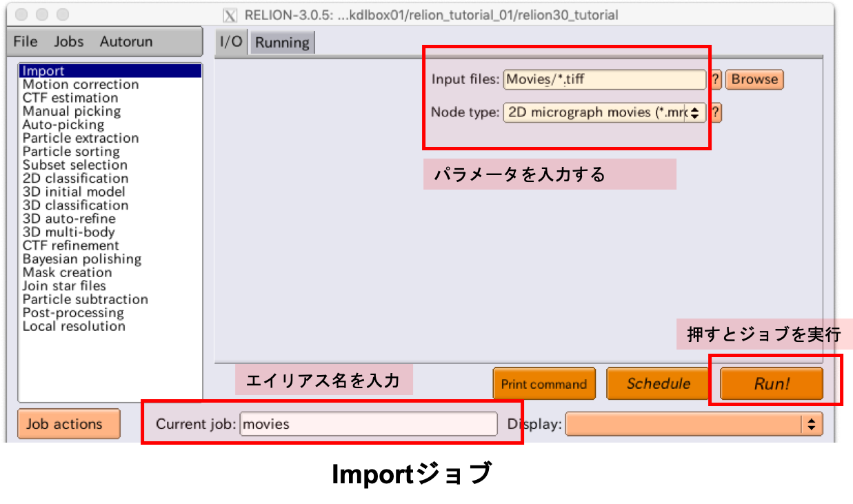Choose 3D multi-body from job list
853x504 pixels.
pyautogui.click(x=111, y=232)
